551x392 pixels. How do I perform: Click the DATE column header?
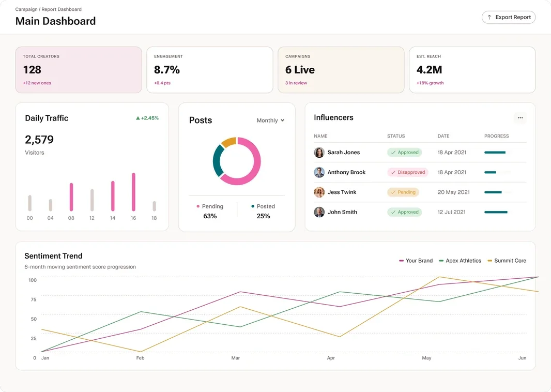coord(443,136)
